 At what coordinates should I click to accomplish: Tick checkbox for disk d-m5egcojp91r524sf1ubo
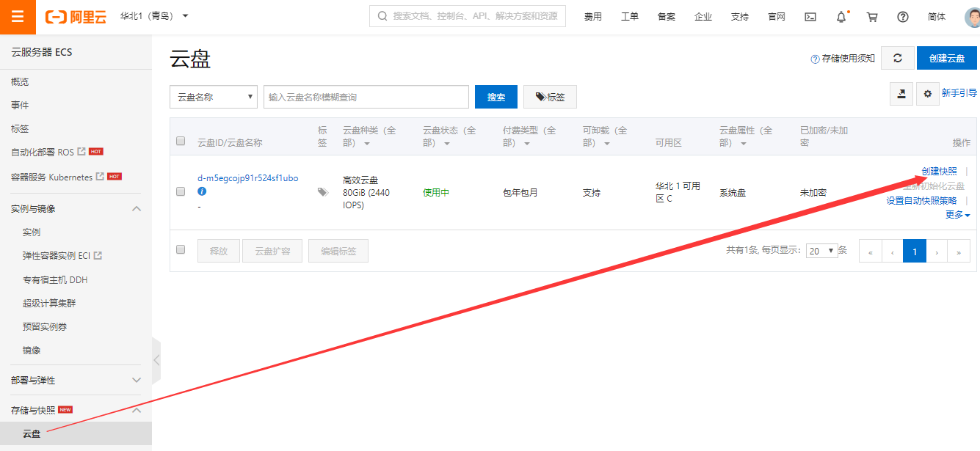tap(181, 191)
